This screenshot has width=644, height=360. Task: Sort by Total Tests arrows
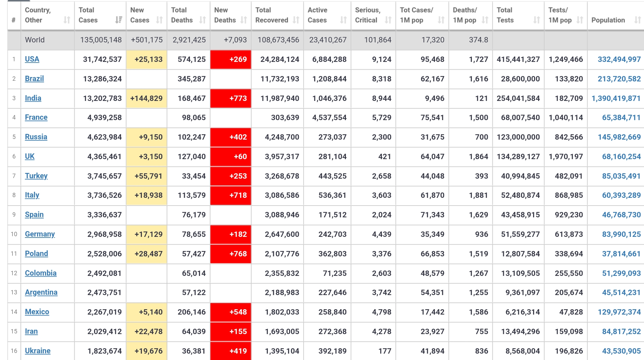pyautogui.click(x=536, y=20)
